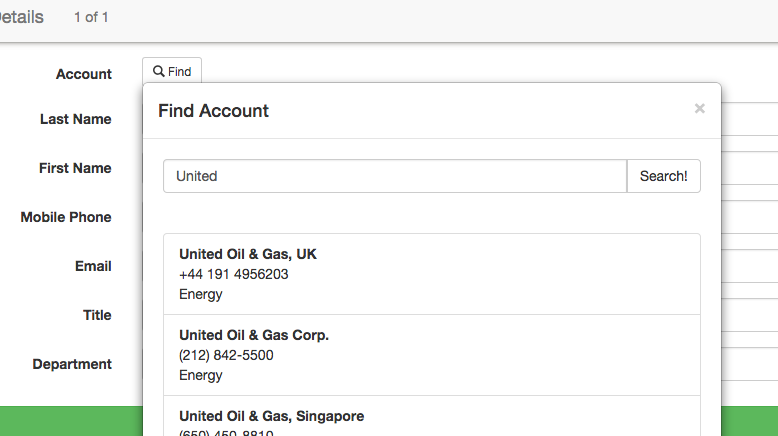Click the Department label

point(72,364)
